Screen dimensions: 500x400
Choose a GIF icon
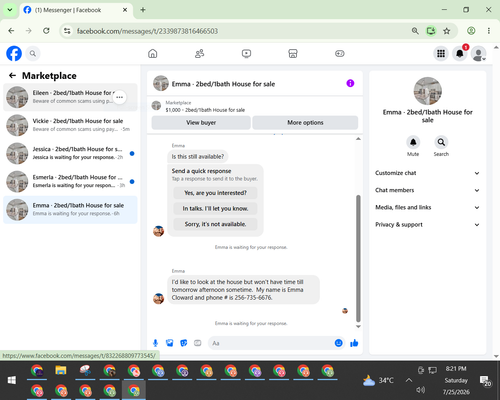click(198, 343)
